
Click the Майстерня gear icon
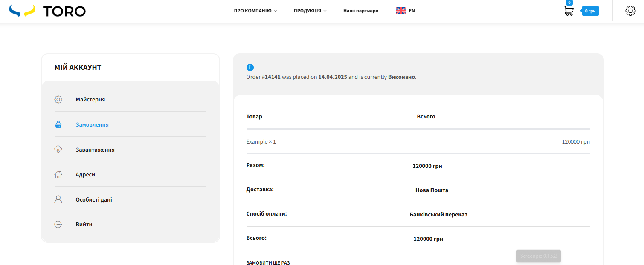tap(58, 99)
